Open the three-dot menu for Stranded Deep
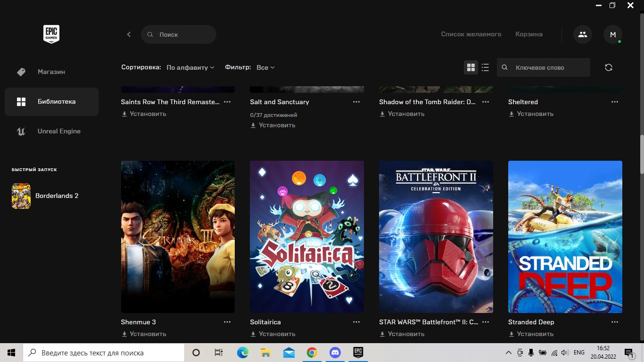This screenshot has width=644, height=362. (615, 322)
